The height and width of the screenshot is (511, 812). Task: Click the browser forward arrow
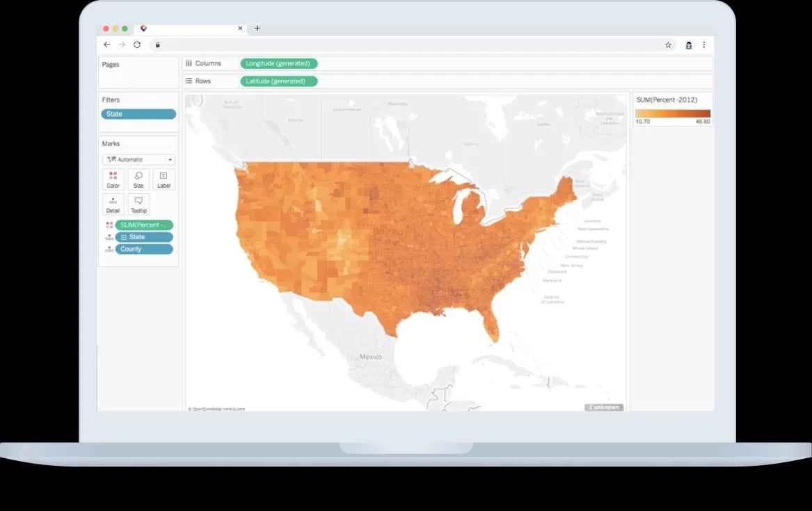122,44
